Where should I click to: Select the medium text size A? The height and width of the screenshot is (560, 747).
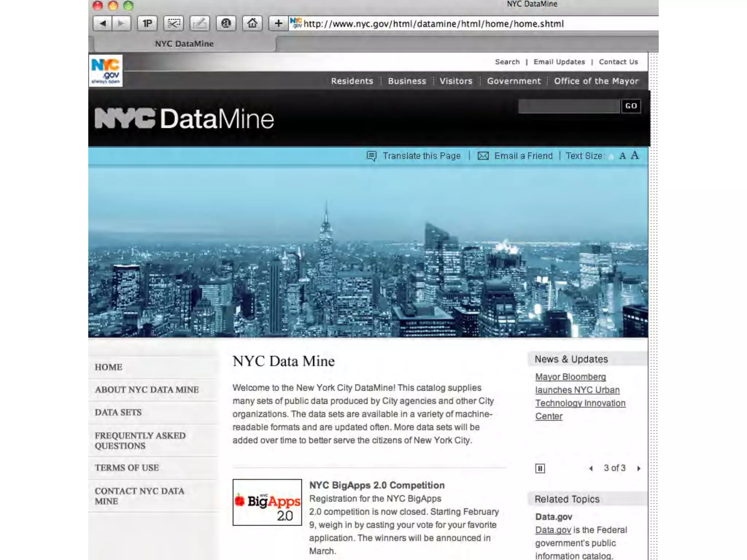coord(623,156)
